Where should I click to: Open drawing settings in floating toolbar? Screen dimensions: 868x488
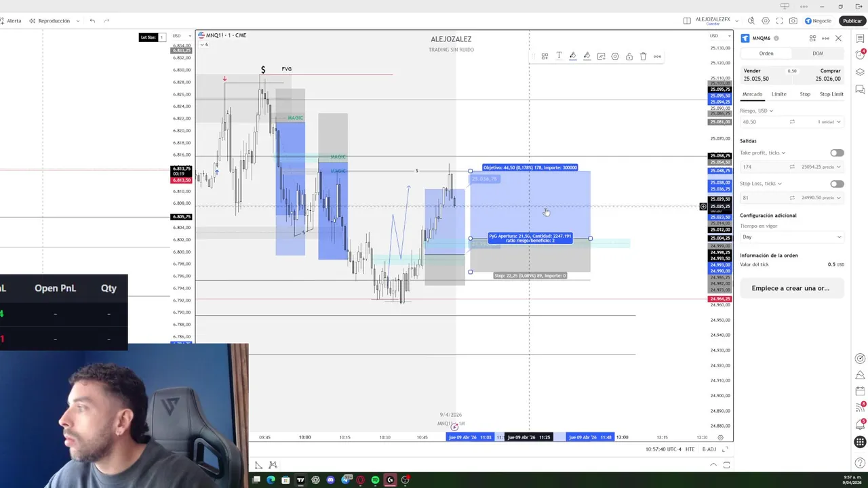615,56
